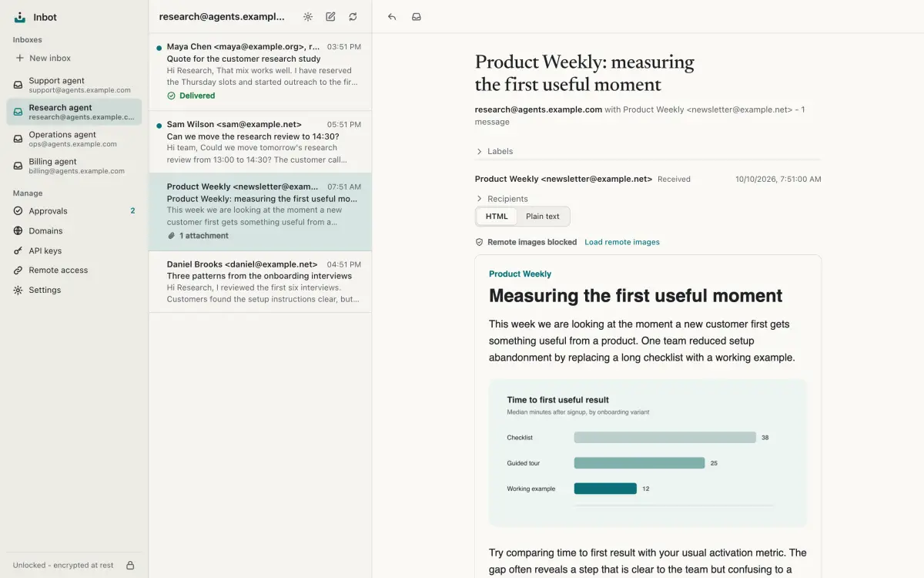Click the Approvals checkmark circle icon

pyautogui.click(x=18, y=210)
